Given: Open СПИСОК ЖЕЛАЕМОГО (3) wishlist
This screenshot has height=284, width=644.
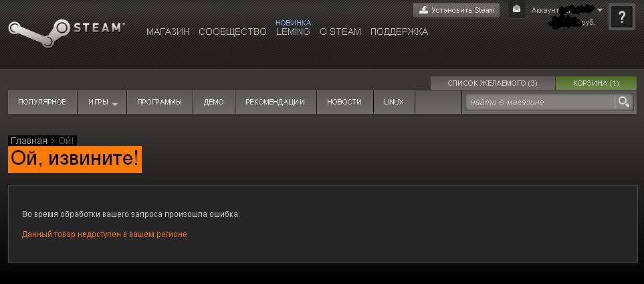Looking at the screenshot, I should point(492,83).
